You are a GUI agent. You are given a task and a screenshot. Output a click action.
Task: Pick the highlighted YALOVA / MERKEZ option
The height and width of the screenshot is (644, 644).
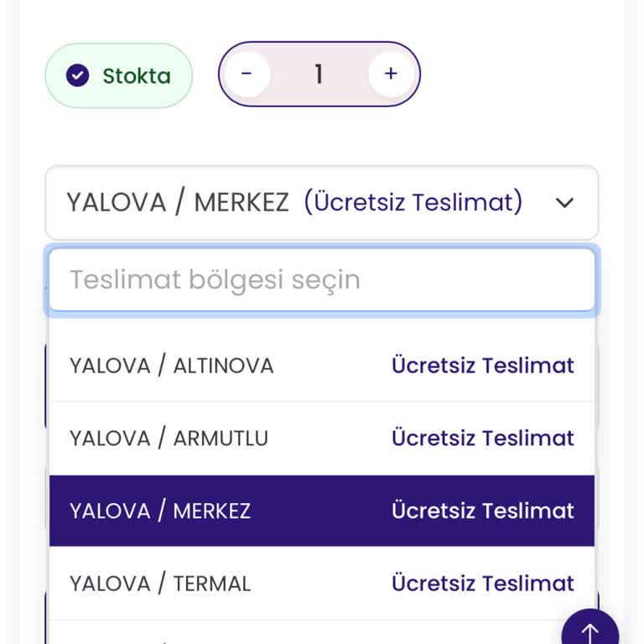tap(160, 511)
